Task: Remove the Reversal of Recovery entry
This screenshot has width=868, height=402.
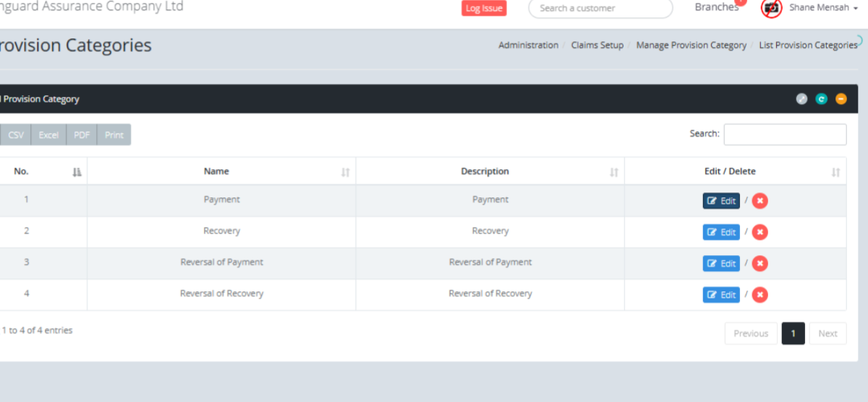Action: (x=759, y=294)
